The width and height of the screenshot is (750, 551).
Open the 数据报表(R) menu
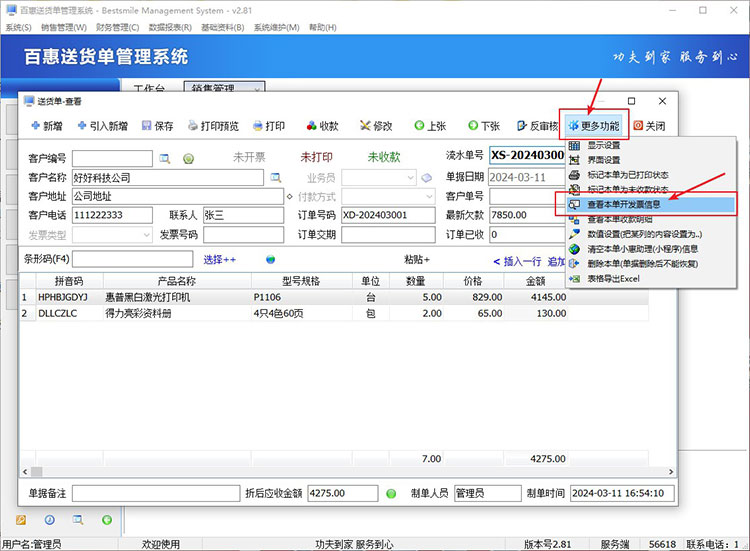(x=170, y=28)
